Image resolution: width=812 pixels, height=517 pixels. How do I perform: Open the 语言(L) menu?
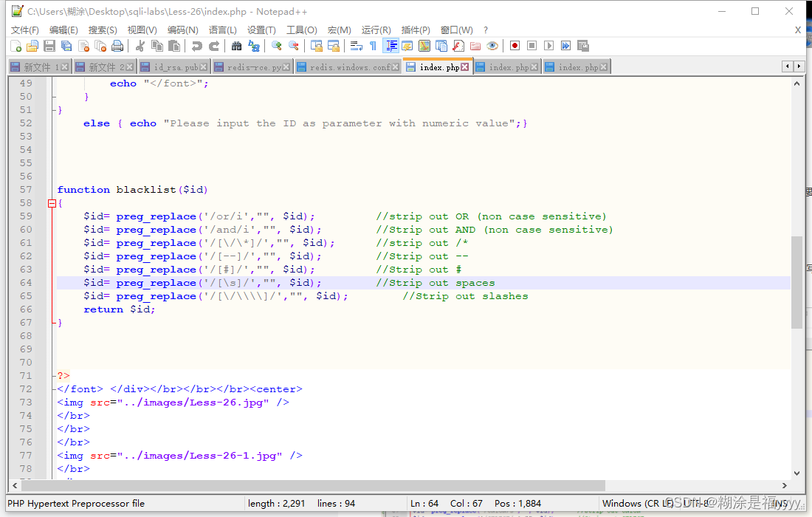(x=223, y=30)
